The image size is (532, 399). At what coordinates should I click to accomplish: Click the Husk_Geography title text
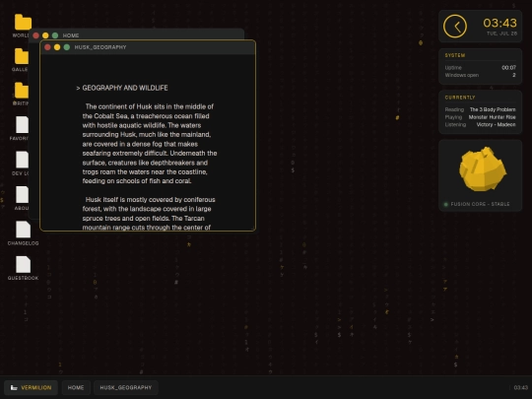pos(100,47)
